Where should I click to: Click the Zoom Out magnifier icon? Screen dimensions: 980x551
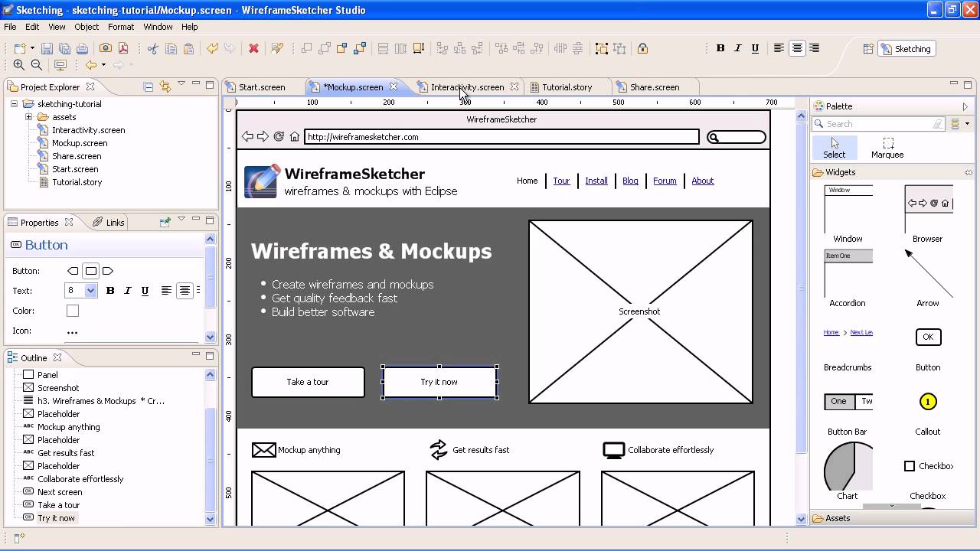36,65
